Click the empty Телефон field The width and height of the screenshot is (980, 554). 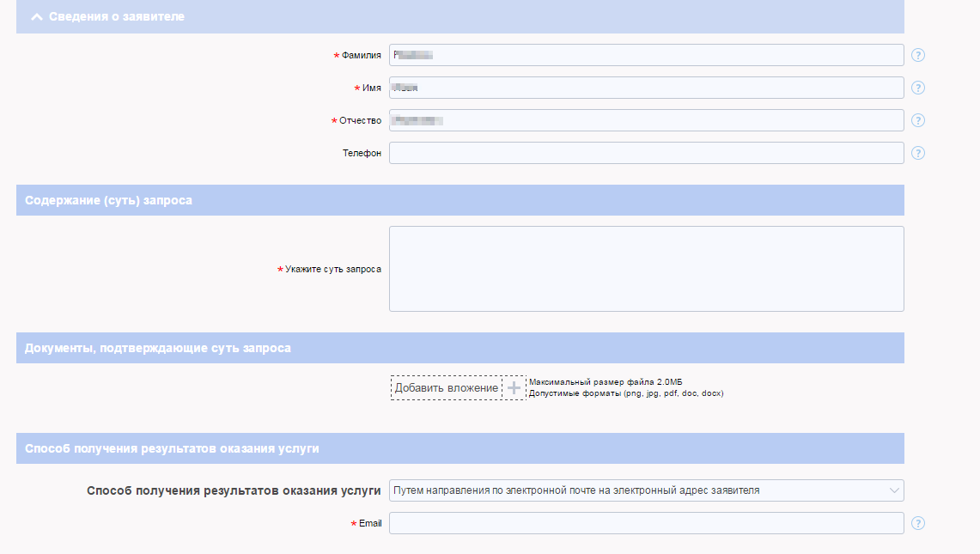point(646,153)
